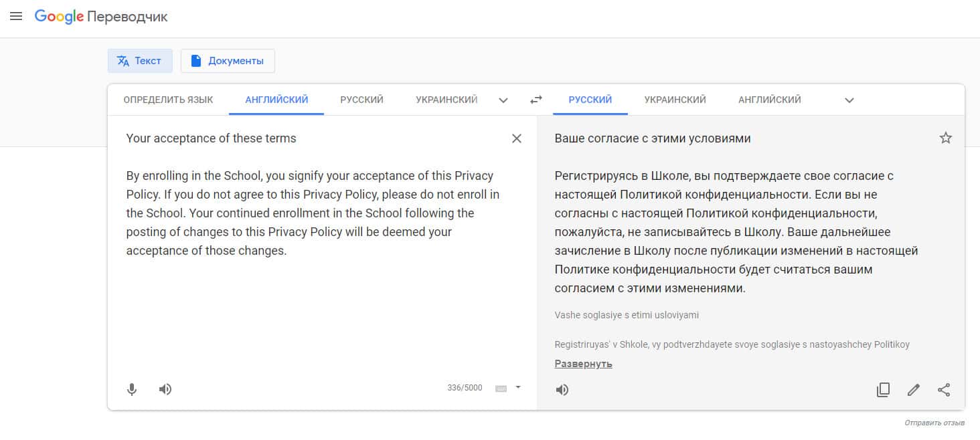This screenshot has width=980, height=440.
Task: Clear the source text with X
Action: pos(516,138)
